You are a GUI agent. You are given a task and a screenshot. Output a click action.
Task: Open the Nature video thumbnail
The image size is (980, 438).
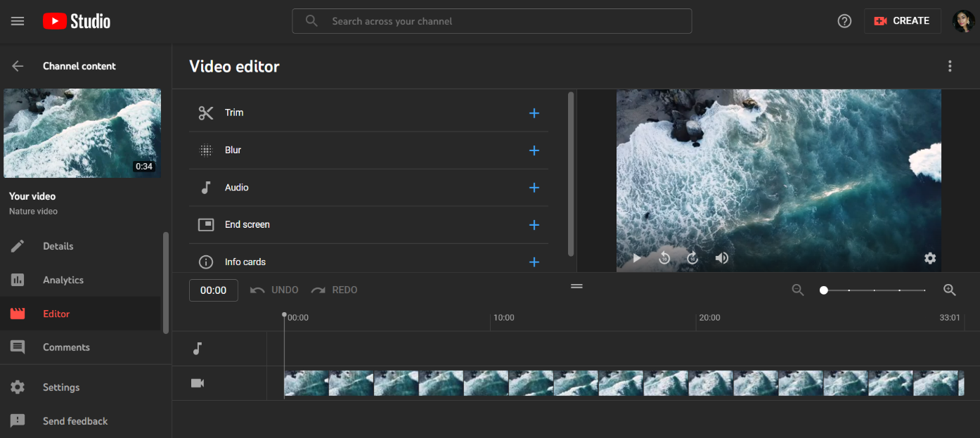pyautogui.click(x=82, y=133)
